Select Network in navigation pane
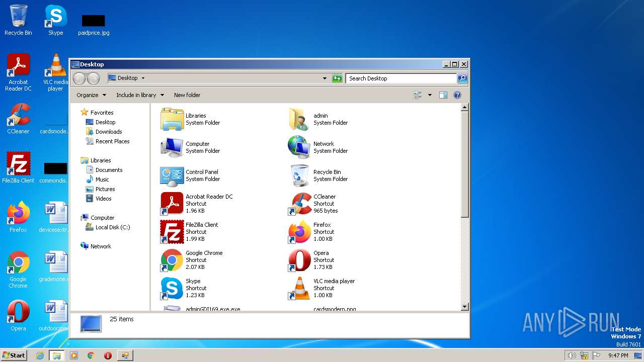644x362 pixels. click(x=96, y=246)
